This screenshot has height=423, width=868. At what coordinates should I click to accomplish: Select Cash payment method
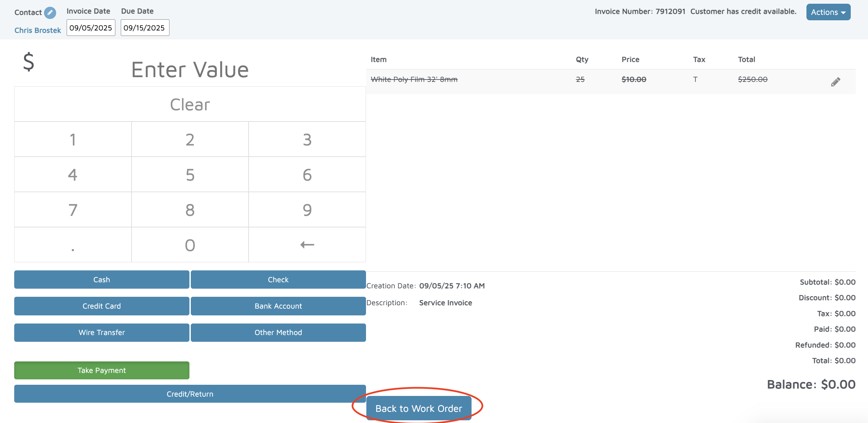[101, 280]
